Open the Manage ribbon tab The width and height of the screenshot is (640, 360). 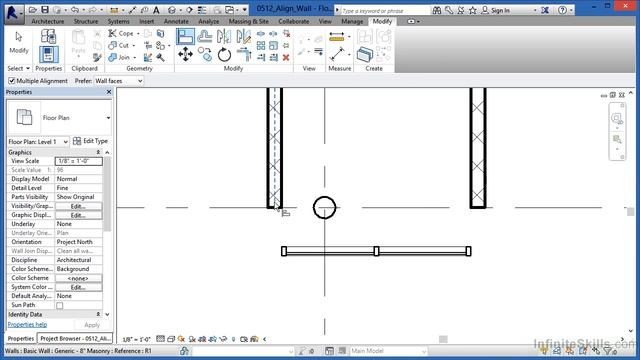352,21
